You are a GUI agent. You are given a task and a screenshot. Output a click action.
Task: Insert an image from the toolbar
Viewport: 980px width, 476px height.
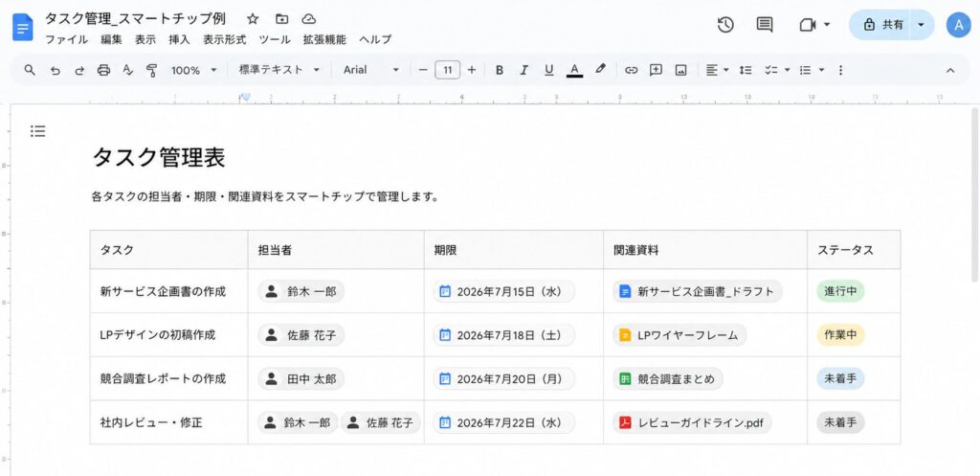coord(681,70)
